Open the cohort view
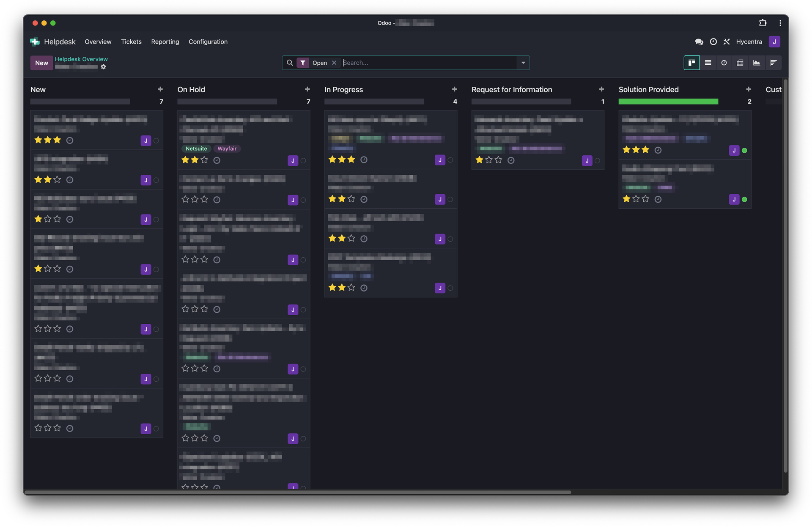Screen dimensions: 812x526 773,63
